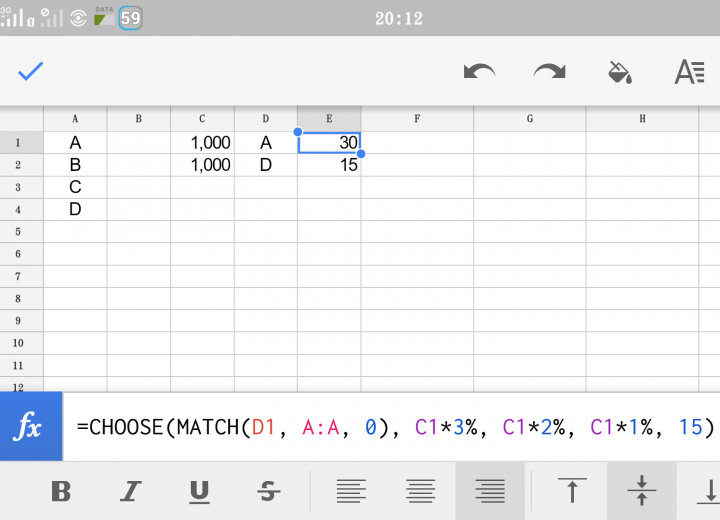Confirm the edit with the blue checkmark

pos(30,71)
